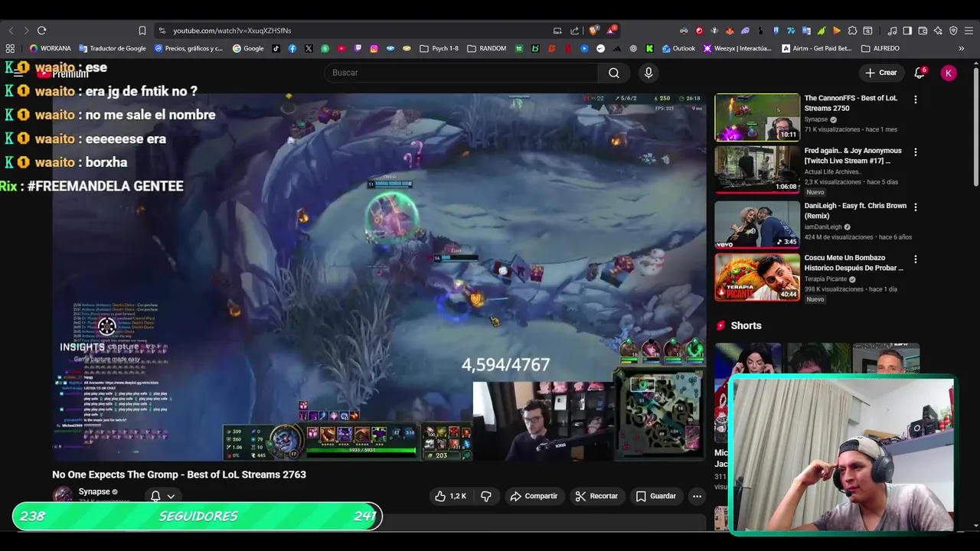Open the Facebook bookmark
Screen dimensions: 980x551
(x=292, y=48)
